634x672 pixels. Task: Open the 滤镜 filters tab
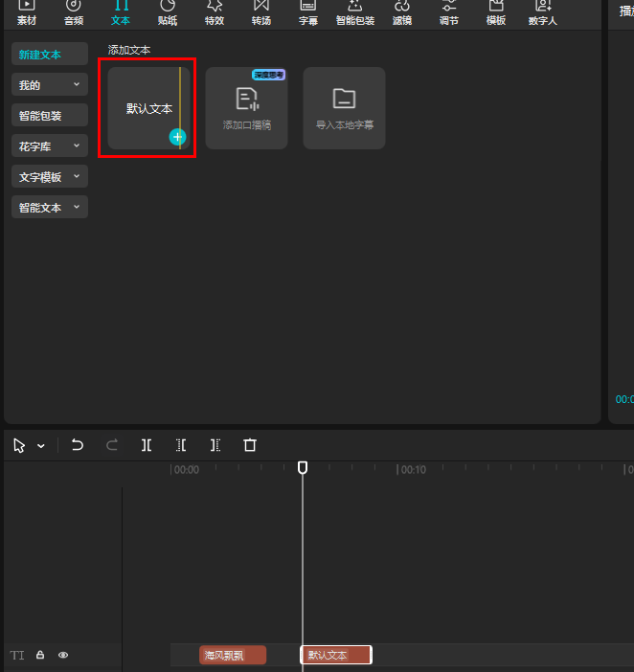point(402,12)
